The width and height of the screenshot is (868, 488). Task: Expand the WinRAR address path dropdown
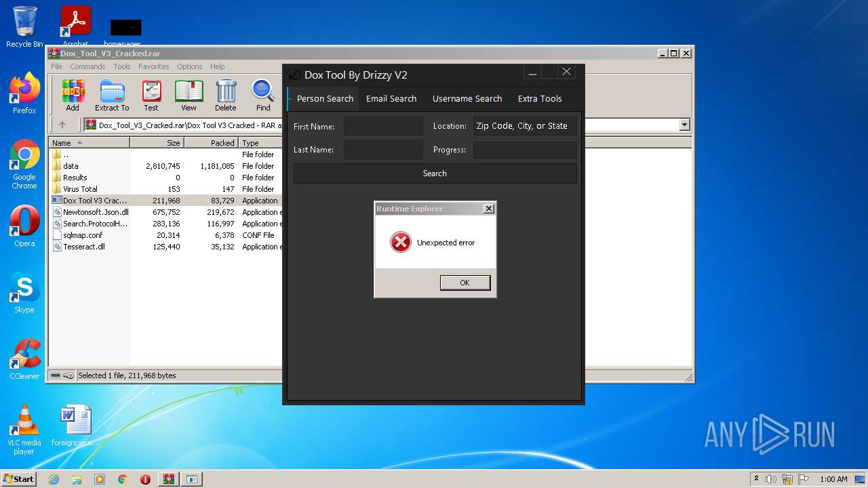point(684,125)
